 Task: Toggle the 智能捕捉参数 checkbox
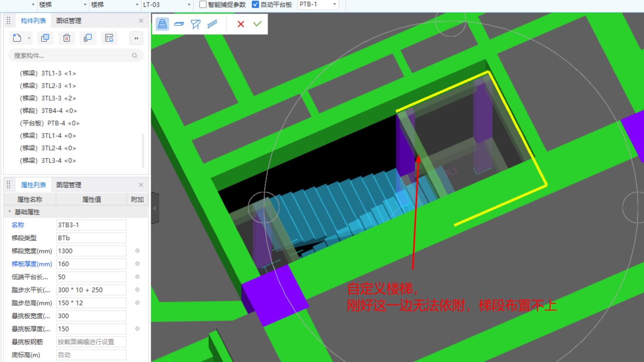point(203,5)
